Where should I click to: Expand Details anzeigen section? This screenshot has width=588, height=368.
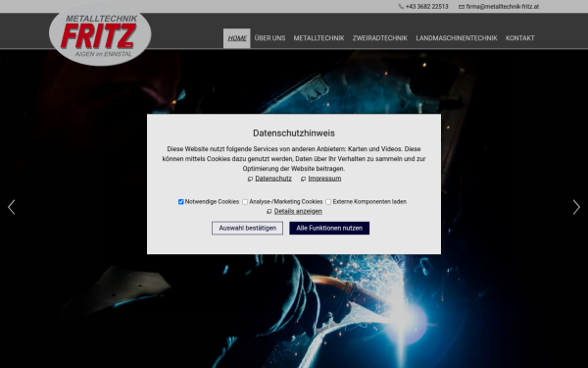(298, 211)
